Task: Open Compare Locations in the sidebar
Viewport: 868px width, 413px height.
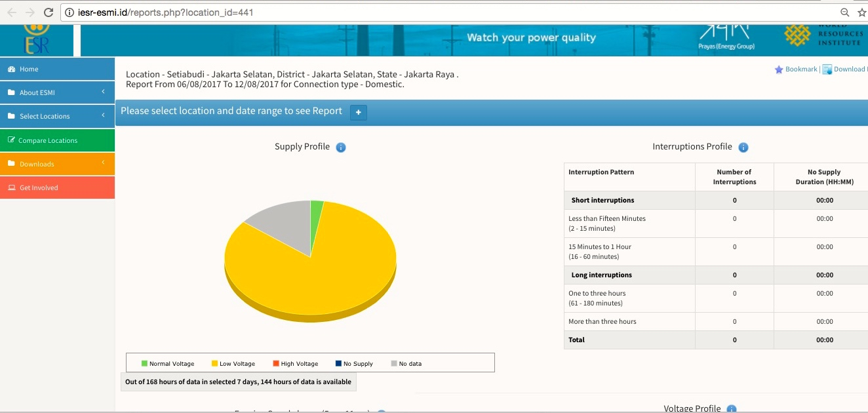Action: coord(47,140)
